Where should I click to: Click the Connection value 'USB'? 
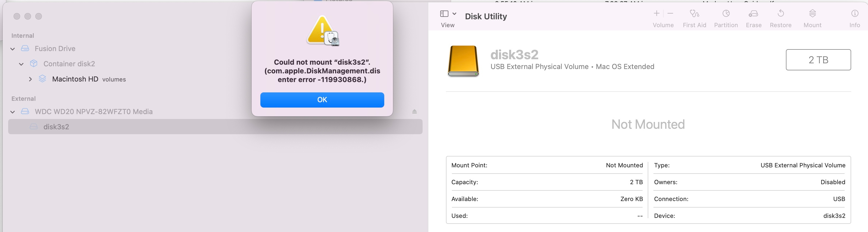(x=839, y=199)
